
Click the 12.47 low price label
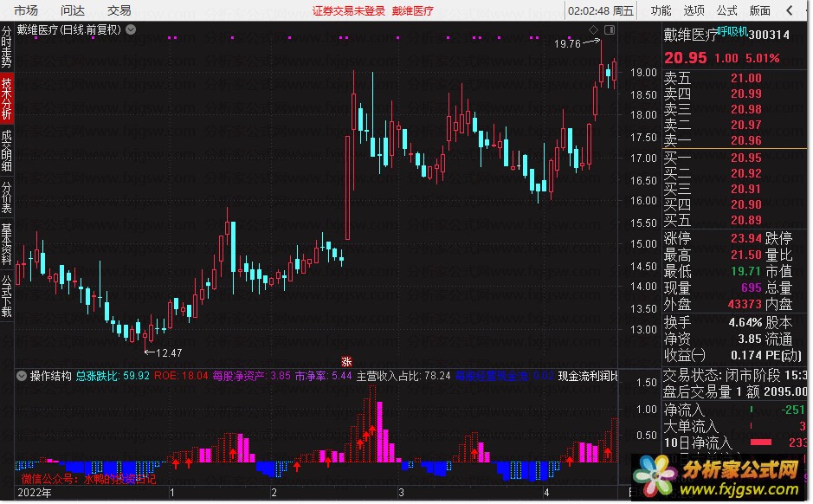(169, 353)
